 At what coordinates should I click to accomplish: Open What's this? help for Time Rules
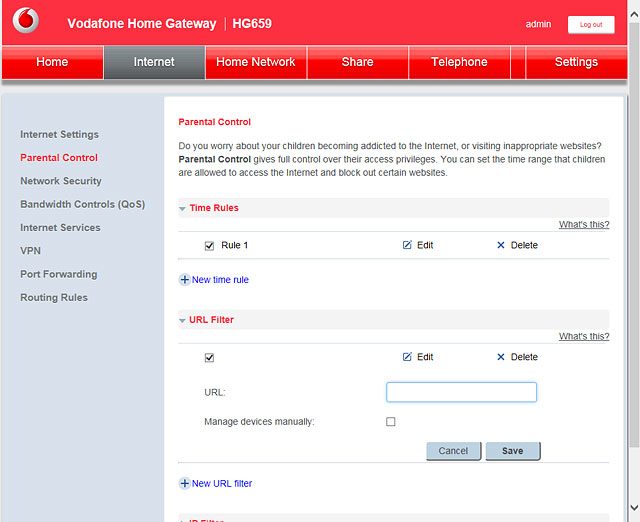(x=584, y=224)
